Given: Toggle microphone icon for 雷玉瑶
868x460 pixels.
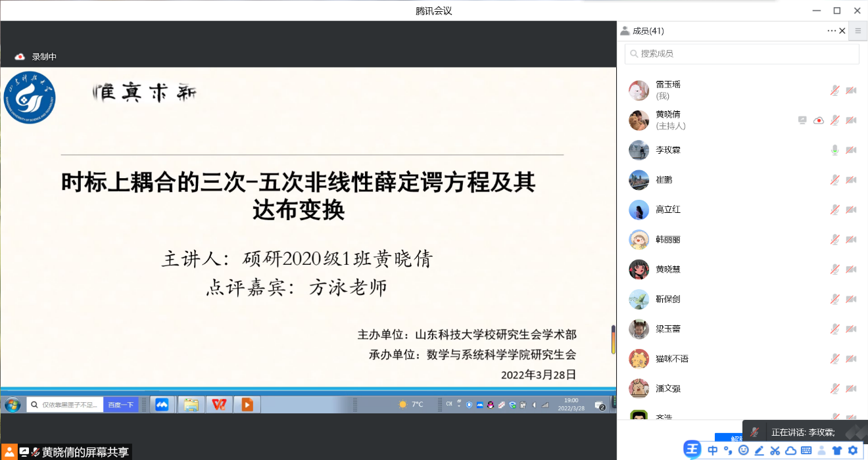Looking at the screenshot, I should point(834,90).
